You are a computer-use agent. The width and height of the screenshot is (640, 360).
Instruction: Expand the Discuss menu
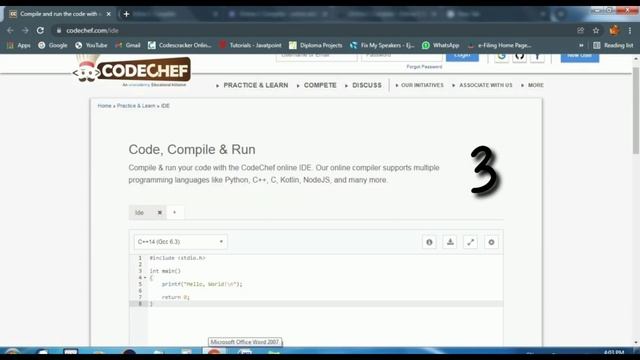(363, 85)
